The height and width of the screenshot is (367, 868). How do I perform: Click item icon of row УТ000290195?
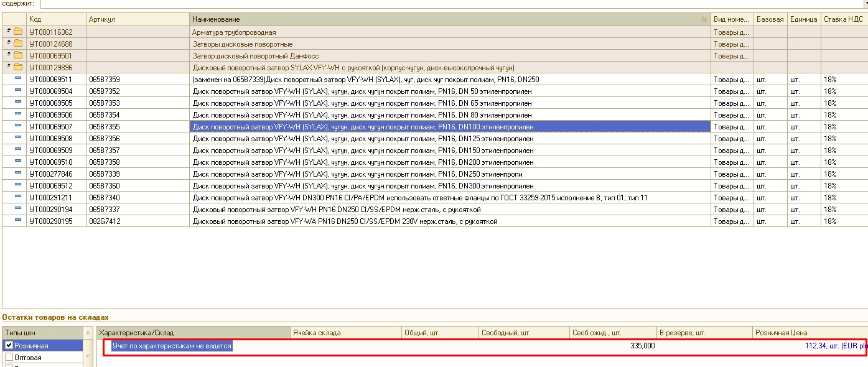point(18,221)
